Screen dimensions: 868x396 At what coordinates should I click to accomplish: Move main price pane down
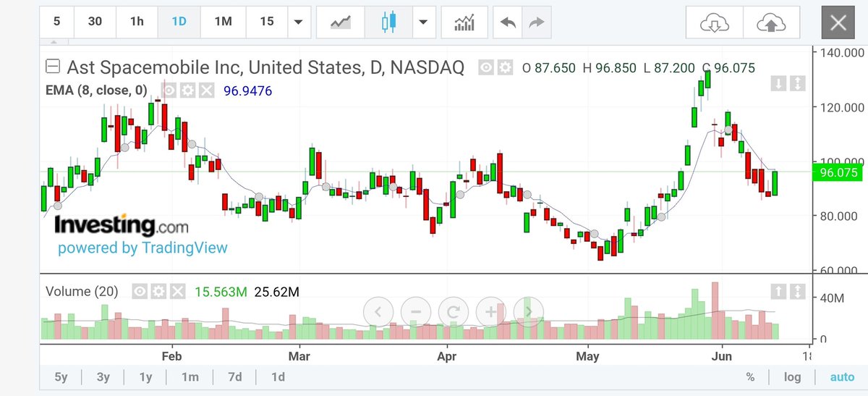pos(778,83)
